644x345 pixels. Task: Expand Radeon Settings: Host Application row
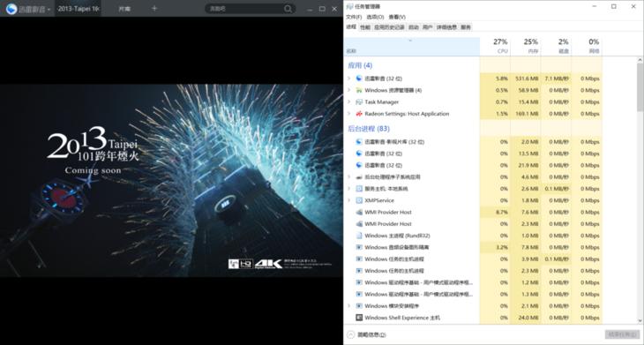[x=349, y=114]
